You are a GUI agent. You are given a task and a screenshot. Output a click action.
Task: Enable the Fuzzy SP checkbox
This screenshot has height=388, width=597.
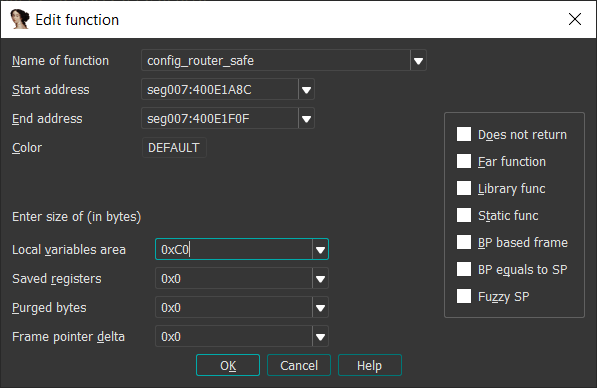pos(464,296)
